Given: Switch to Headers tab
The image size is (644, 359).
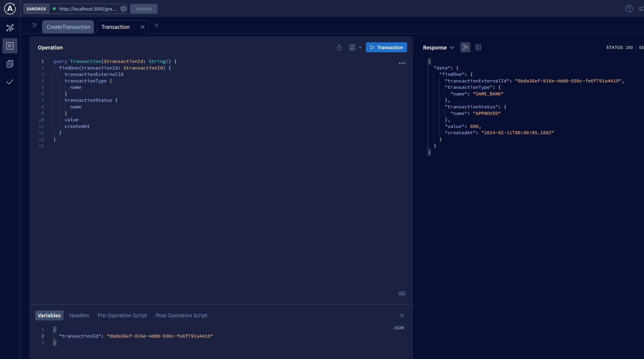Looking at the screenshot, I should click(79, 315).
